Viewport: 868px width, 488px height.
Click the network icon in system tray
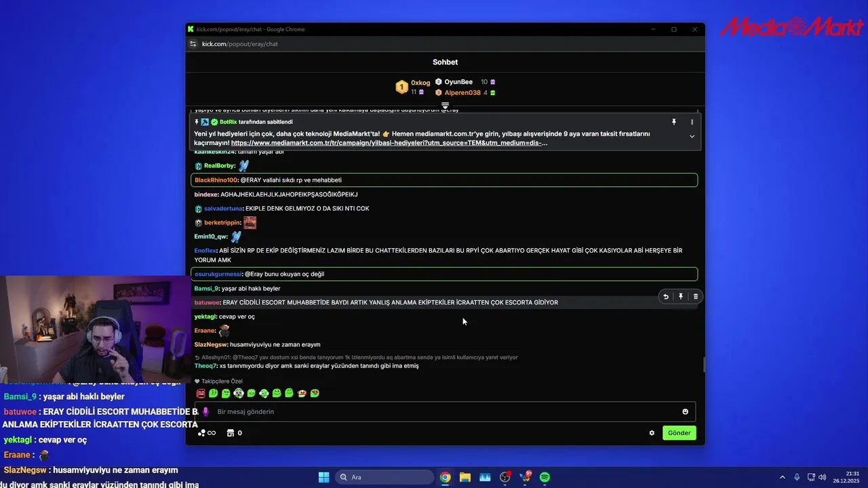point(812,477)
